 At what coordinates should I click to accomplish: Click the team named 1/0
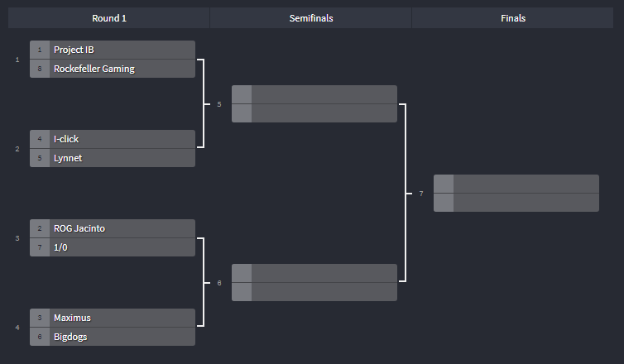pos(122,247)
